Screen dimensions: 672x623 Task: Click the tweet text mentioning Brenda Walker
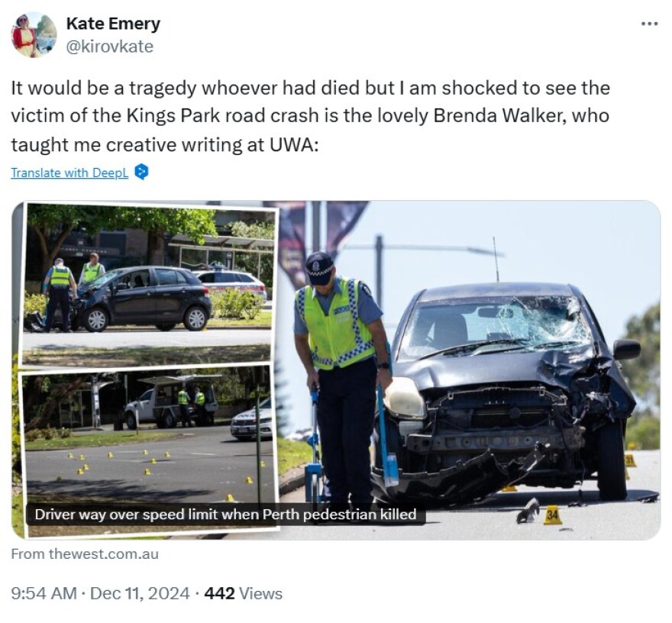(x=310, y=116)
